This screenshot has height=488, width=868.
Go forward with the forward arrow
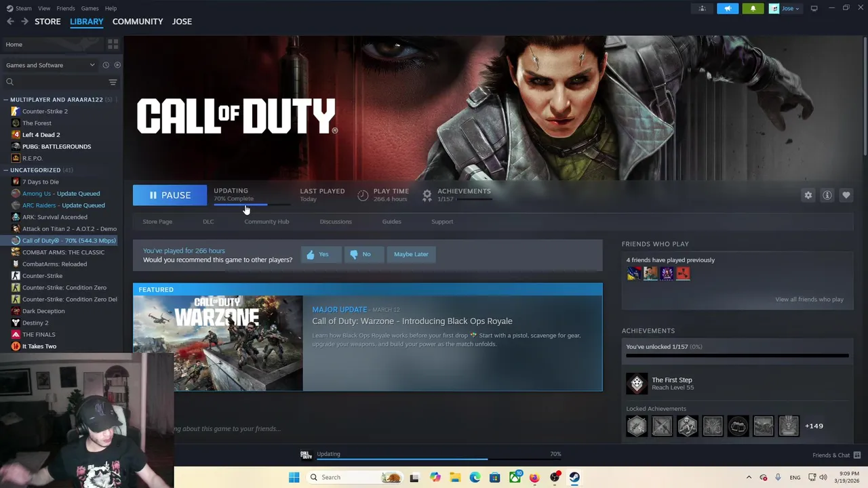pyautogui.click(x=24, y=22)
